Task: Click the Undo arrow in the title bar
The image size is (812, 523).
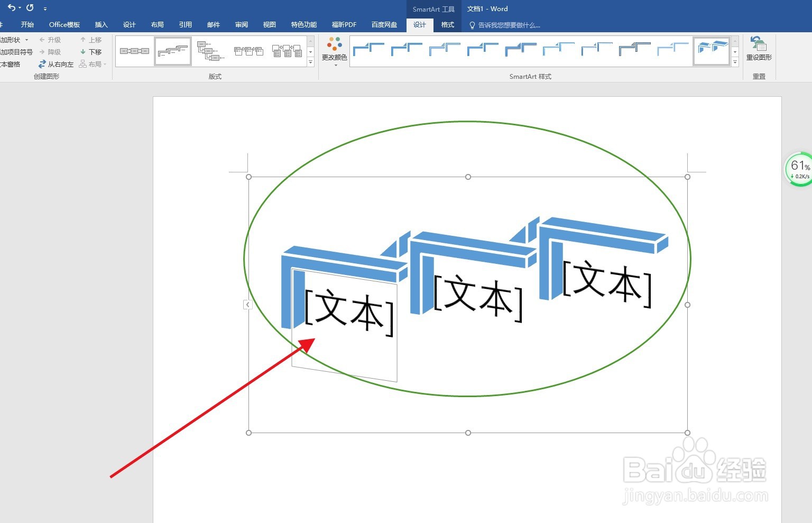Action: pos(12,8)
